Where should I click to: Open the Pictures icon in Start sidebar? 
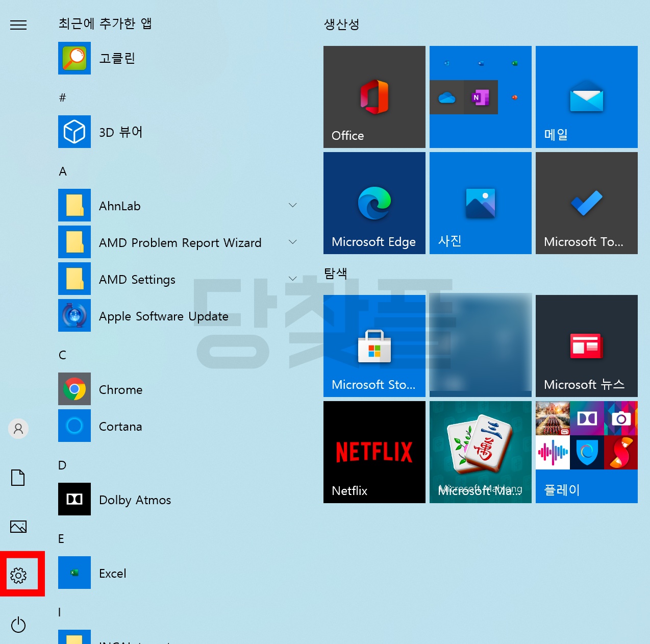[18, 527]
